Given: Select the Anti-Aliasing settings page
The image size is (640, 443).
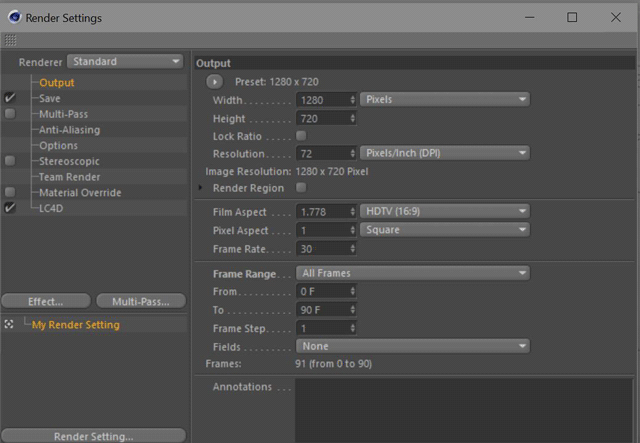Looking at the screenshot, I should coord(69,130).
